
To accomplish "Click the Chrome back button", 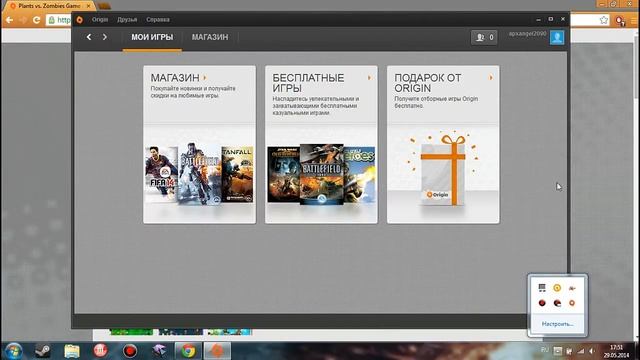I will (x=9, y=20).
